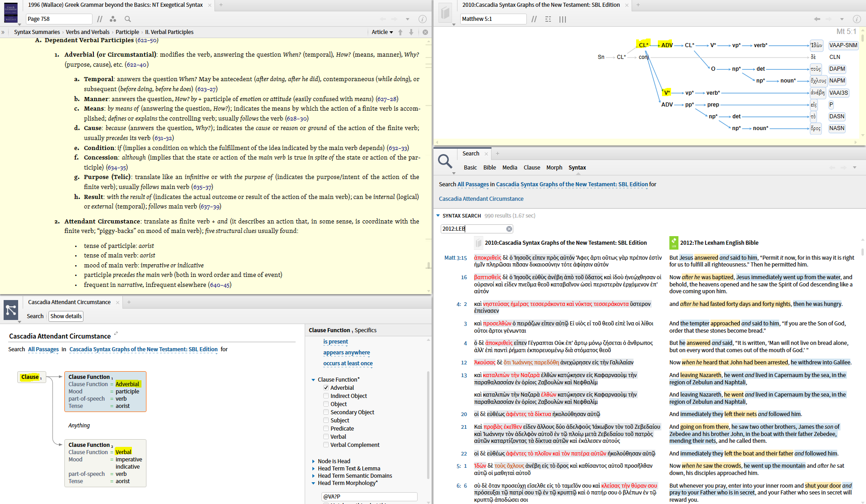Toggle interlinear rows icon in Cascadia Syntax toolbar
This screenshot has height=504, width=866.
pyautogui.click(x=548, y=19)
